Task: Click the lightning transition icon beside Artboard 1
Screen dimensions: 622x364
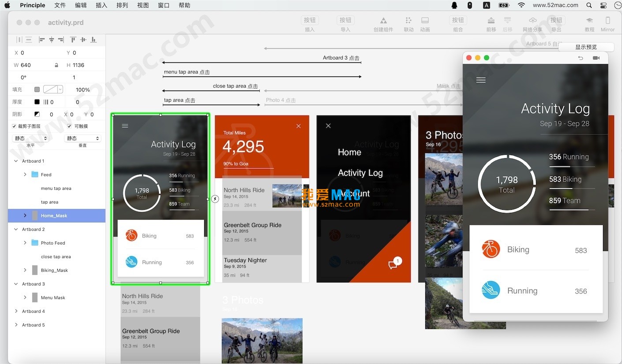Action: click(x=215, y=199)
